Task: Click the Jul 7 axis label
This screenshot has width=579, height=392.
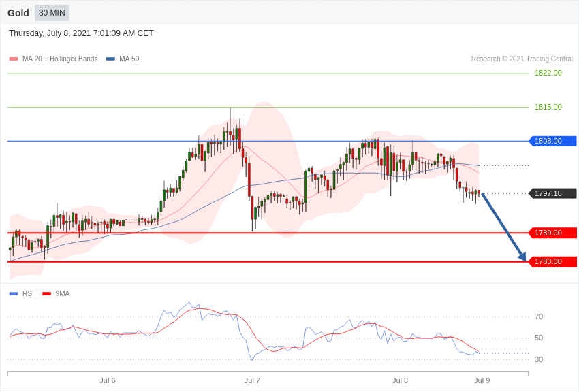Action: pos(252,380)
